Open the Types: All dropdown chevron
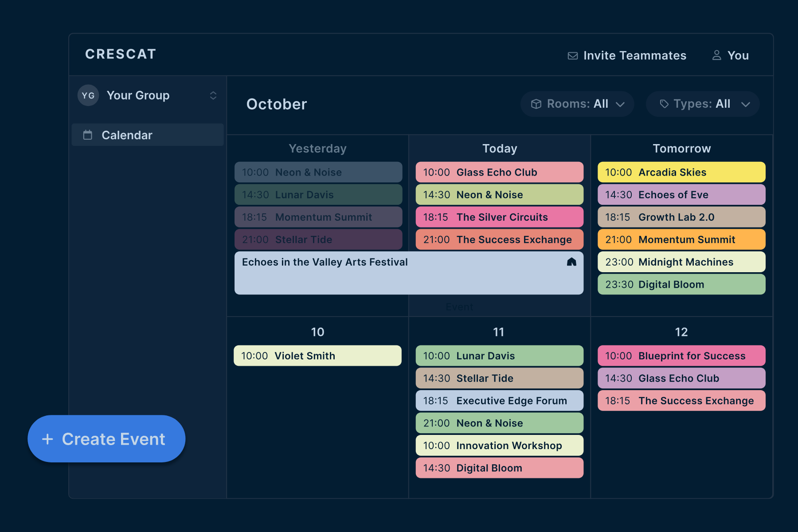 tap(746, 104)
